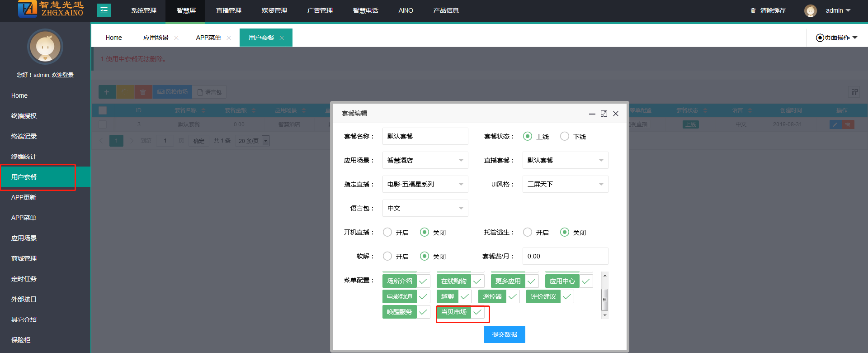Switch to the 应用场景 tab
Viewport: 868px width, 353px height.
click(156, 38)
